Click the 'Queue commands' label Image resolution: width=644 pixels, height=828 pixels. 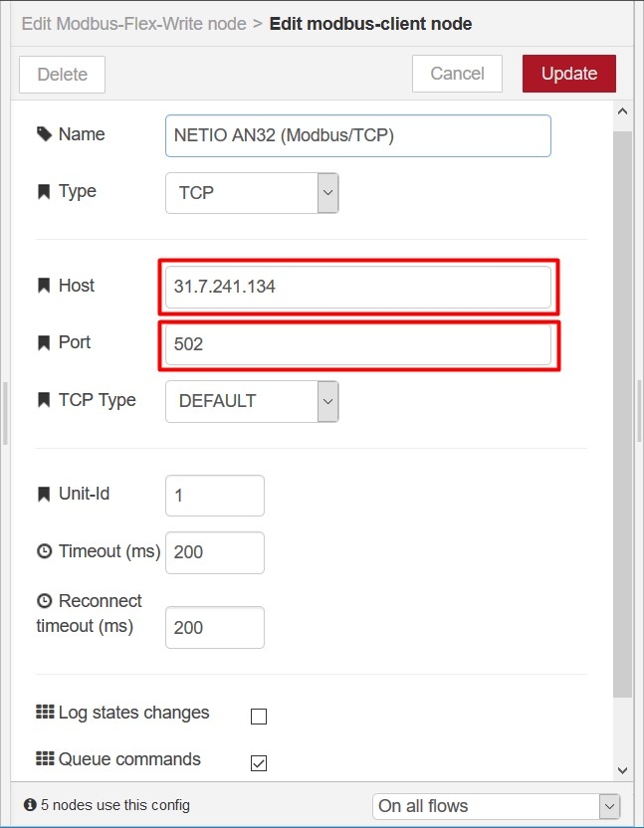tap(129, 759)
